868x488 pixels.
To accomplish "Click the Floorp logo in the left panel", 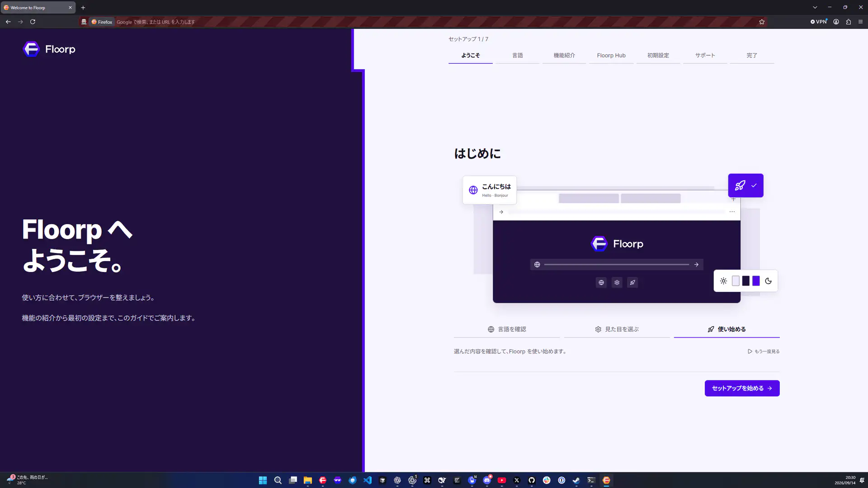I will pos(49,49).
